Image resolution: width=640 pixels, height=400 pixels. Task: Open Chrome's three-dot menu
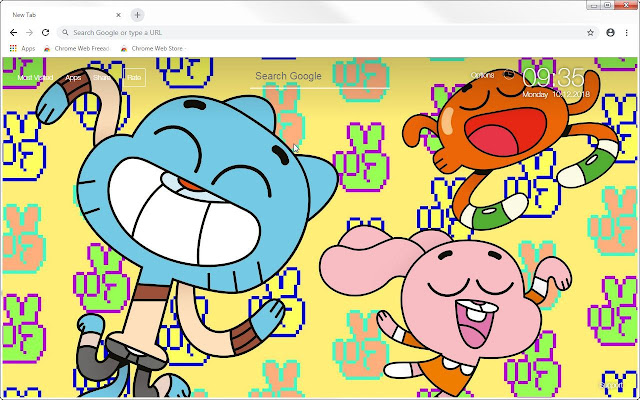point(627,33)
